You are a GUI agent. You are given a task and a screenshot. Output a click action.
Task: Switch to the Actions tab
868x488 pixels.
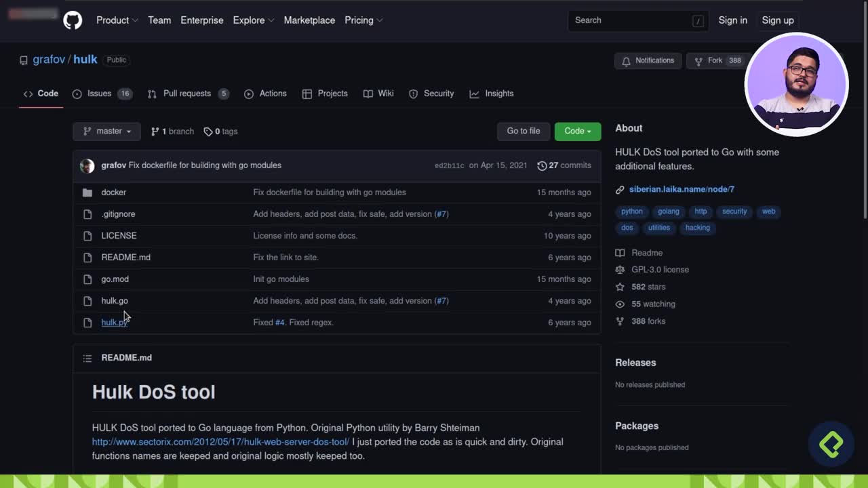[265, 94]
